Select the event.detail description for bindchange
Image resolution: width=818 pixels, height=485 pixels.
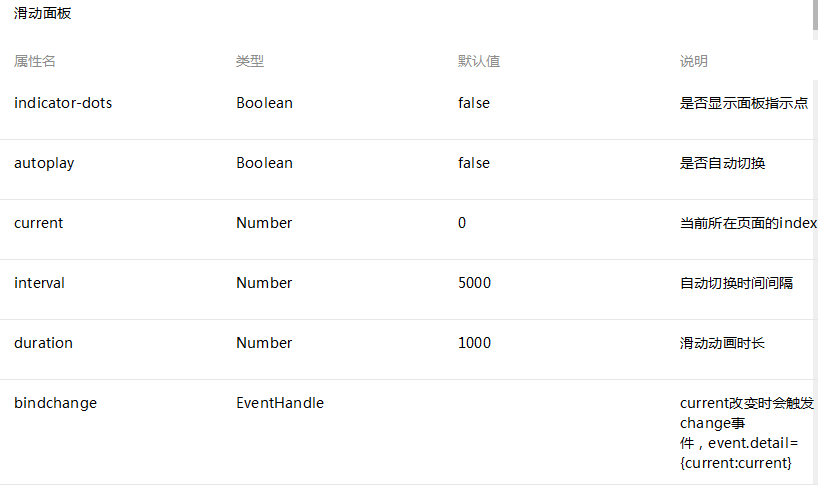[x=747, y=433]
